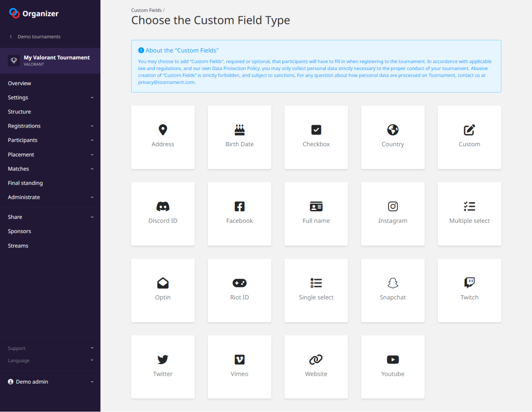Pick the Twitch field icon
Viewport: 532px width, 412px height.
[469, 283]
